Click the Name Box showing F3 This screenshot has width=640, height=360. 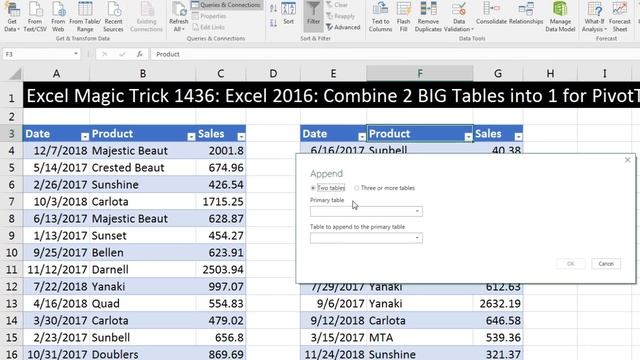point(38,54)
